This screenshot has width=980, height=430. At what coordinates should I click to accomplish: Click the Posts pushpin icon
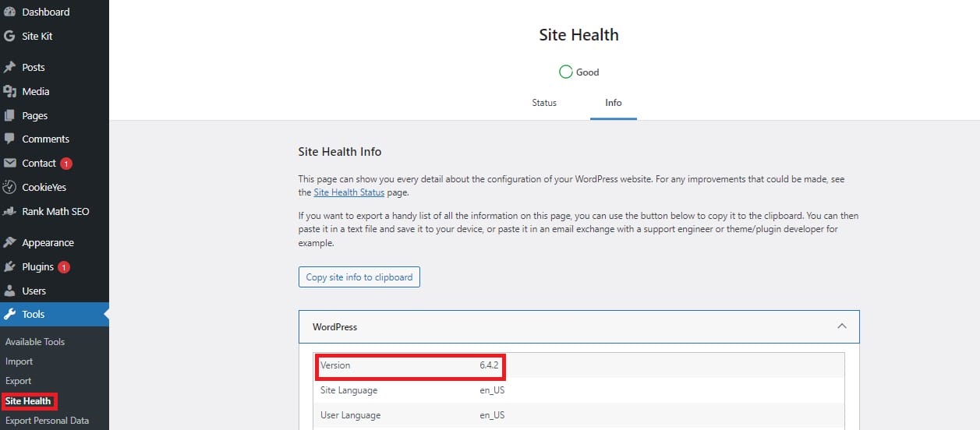click(x=9, y=67)
